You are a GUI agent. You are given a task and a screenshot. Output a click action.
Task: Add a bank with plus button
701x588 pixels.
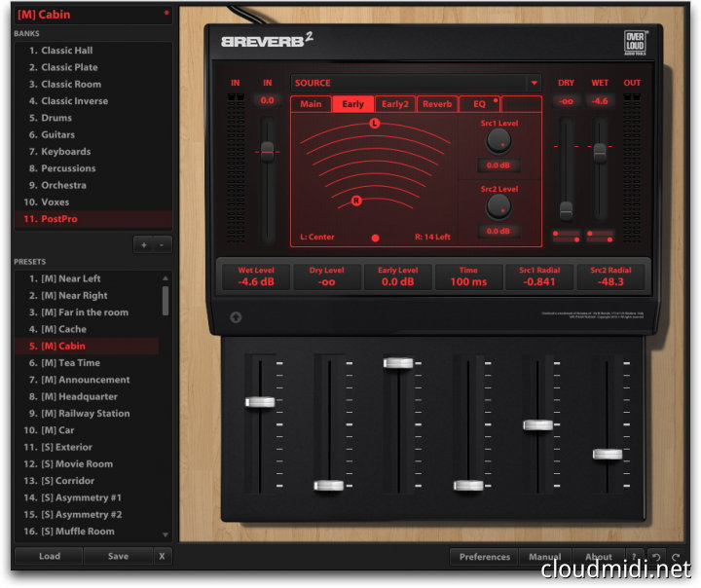click(x=144, y=245)
